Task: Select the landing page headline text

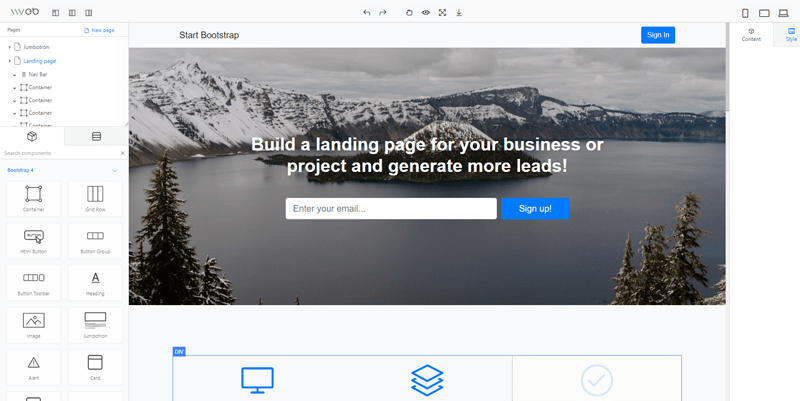Action: (x=427, y=155)
